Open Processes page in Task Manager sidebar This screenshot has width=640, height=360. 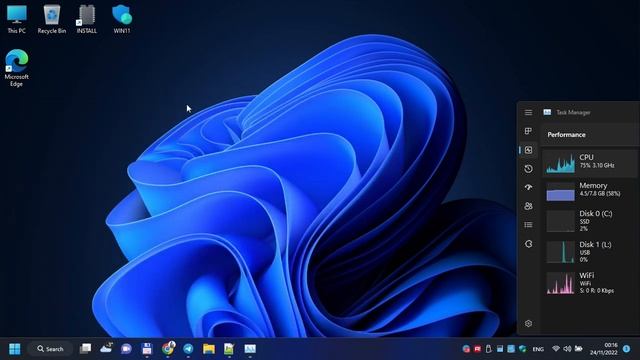pos(528,131)
